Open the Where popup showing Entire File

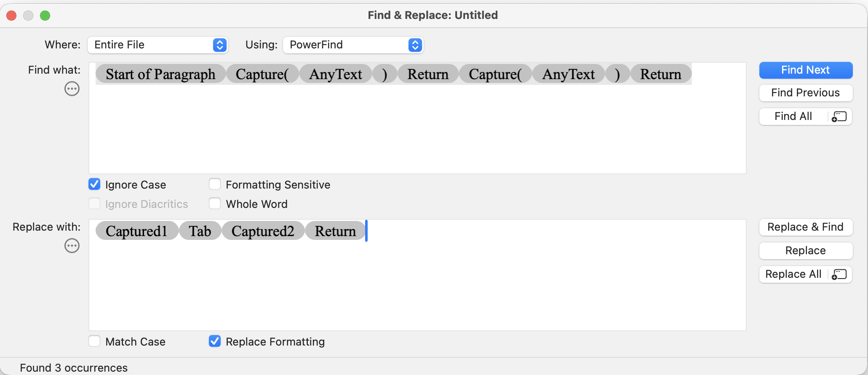pos(158,45)
